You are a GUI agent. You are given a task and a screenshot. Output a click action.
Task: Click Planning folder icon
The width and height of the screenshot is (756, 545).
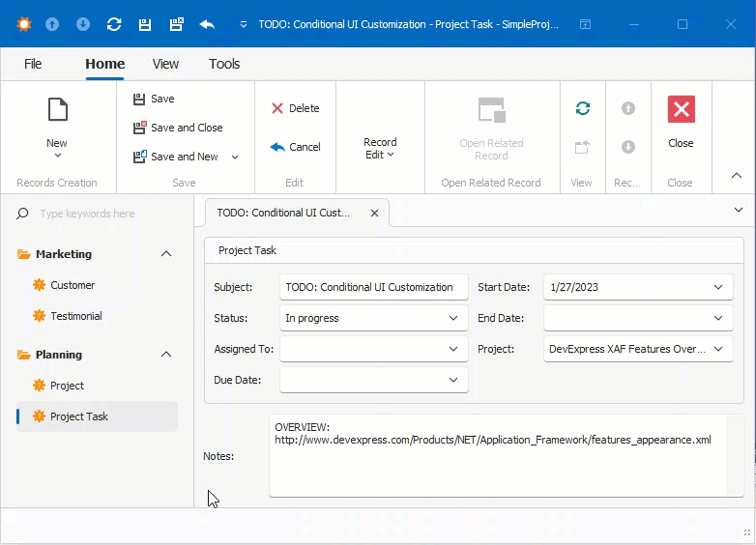pos(23,355)
